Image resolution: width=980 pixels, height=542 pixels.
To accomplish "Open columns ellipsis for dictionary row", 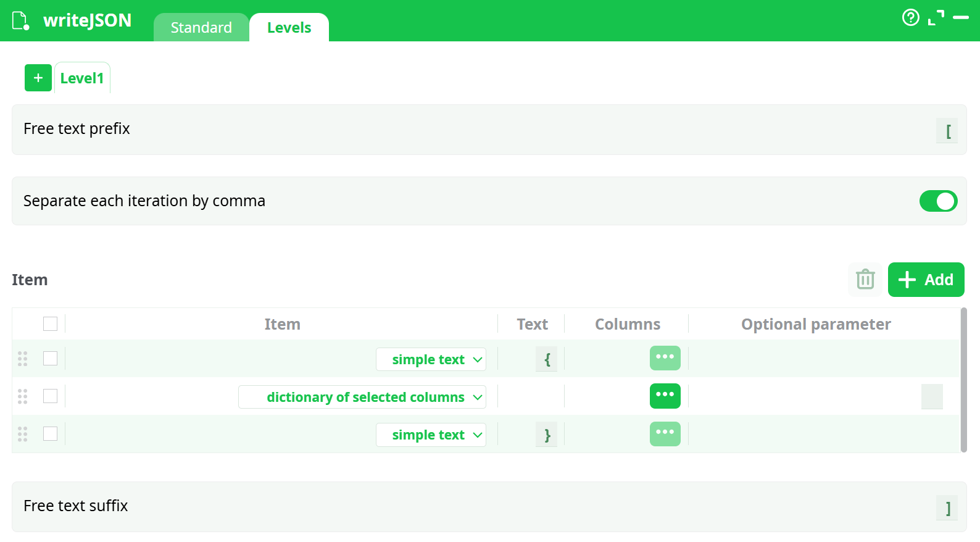I will [665, 396].
